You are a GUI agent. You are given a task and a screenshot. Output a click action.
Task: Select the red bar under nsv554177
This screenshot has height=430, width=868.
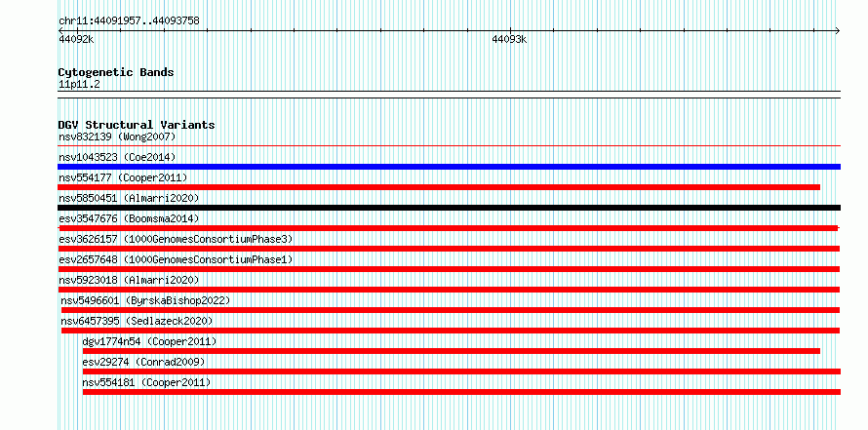tap(439, 187)
